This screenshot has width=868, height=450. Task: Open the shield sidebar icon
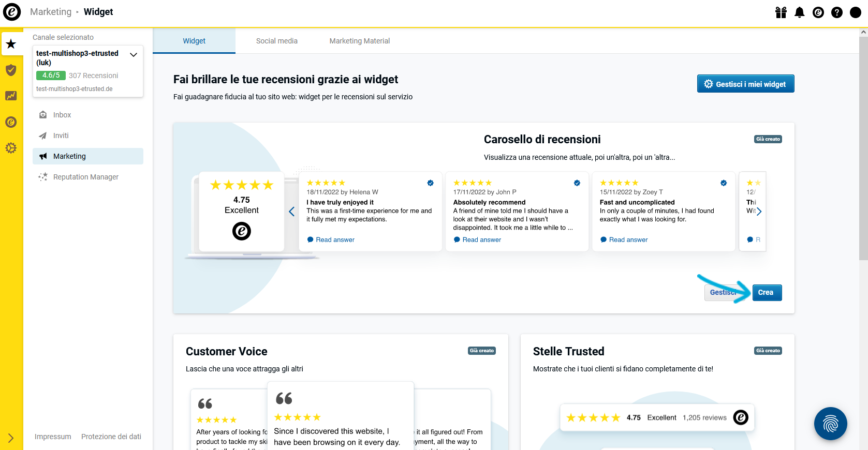click(11, 70)
